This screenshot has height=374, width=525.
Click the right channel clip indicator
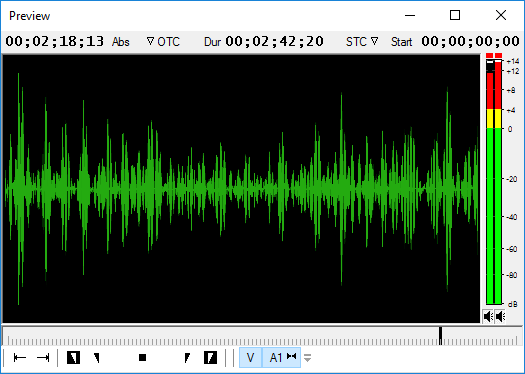tap(499, 55)
